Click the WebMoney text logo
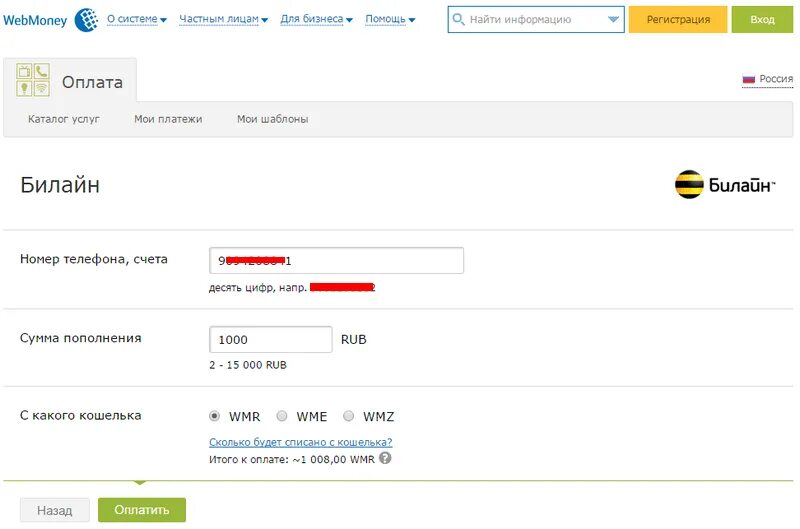Screen dimensions: 800x529 [x=35, y=20]
